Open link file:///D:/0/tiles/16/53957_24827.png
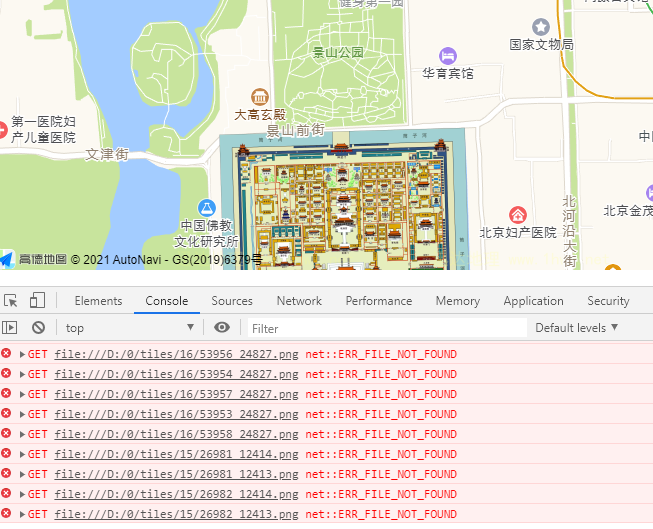The height and width of the screenshot is (529, 653). pyautogui.click(x=177, y=394)
